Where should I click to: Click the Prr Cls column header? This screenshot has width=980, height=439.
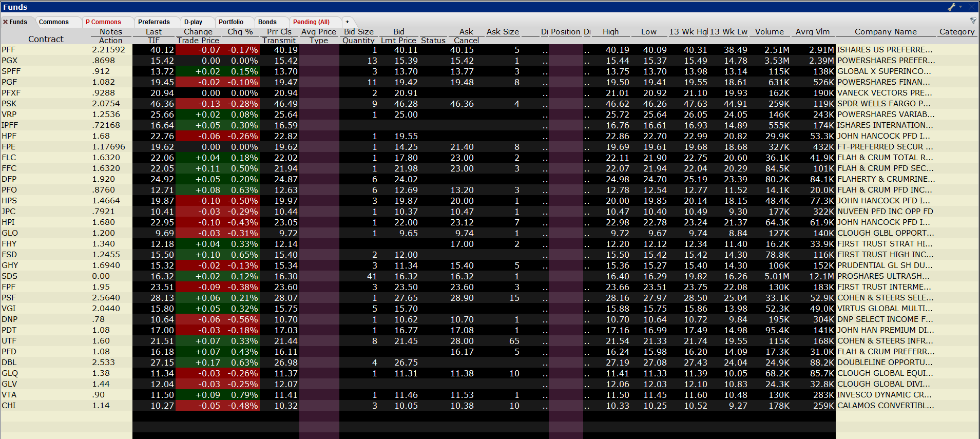[279, 32]
